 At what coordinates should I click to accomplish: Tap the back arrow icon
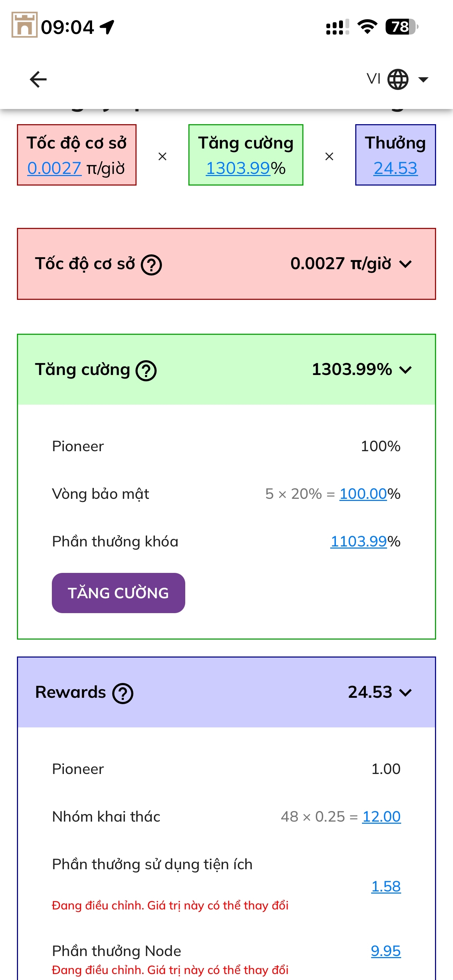(38, 79)
